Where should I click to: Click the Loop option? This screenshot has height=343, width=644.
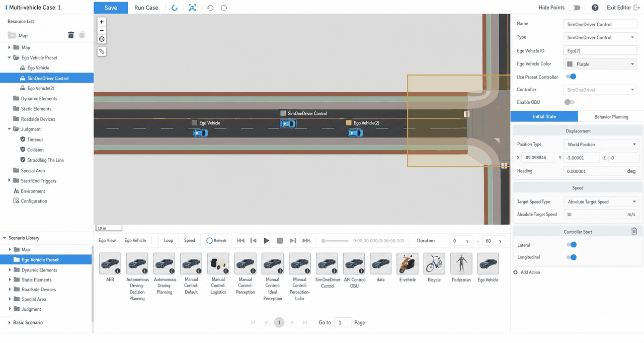click(169, 241)
